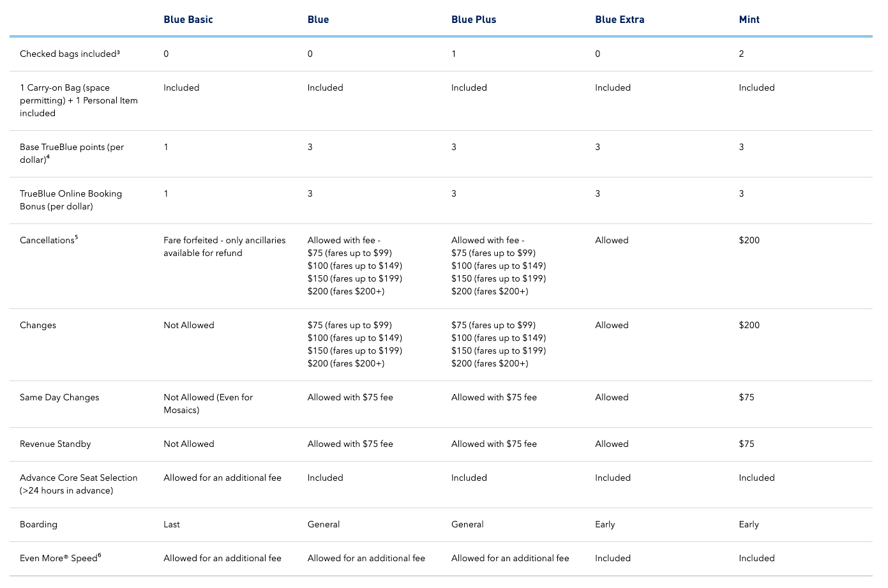888x588 pixels.
Task: Select the Blue Plus column header
Action: pos(474,20)
